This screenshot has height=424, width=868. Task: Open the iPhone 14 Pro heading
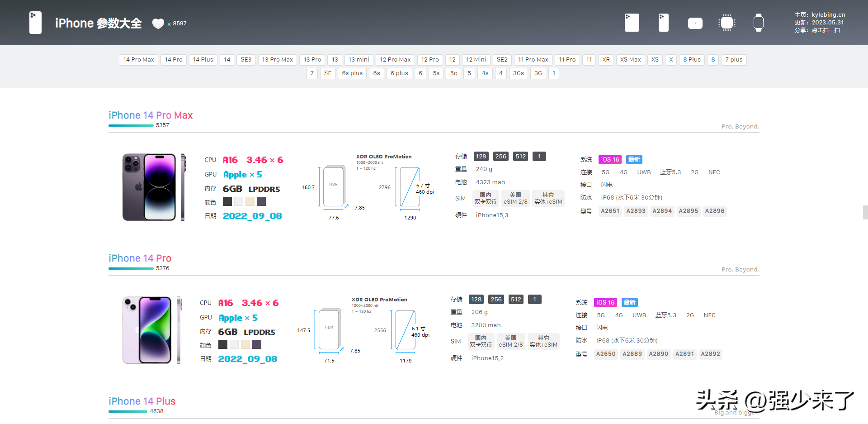pyautogui.click(x=140, y=258)
